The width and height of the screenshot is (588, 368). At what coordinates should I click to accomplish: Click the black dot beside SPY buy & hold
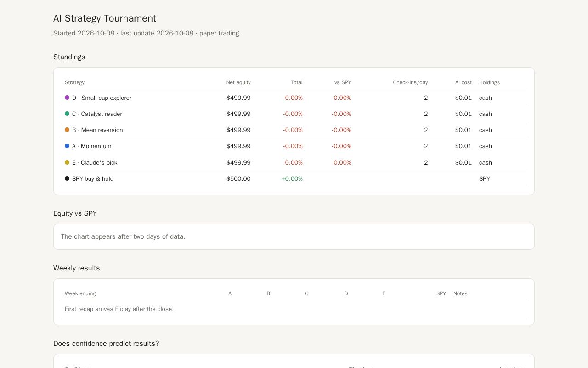pyautogui.click(x=67, y=178)
